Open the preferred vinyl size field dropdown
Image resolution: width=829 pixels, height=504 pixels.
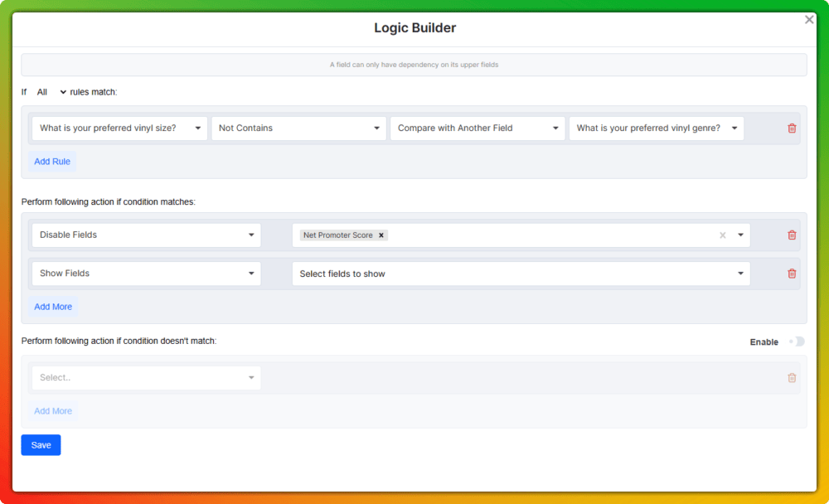tap(119, 128)
